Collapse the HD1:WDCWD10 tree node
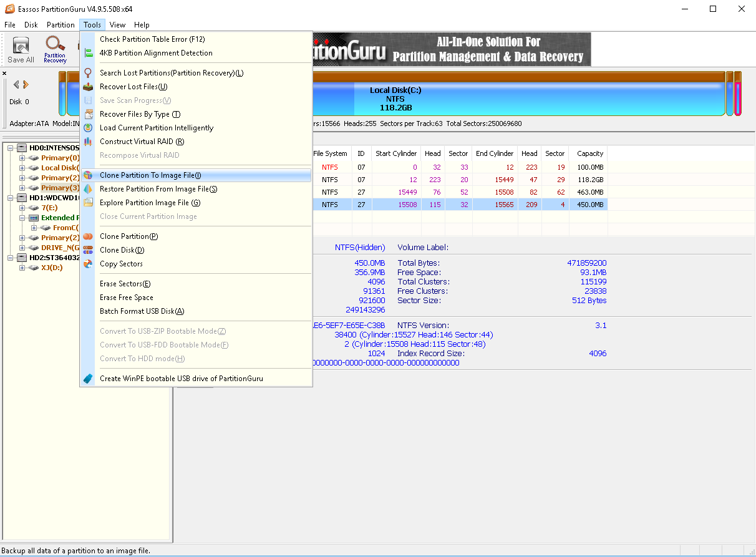 point(11,198)
